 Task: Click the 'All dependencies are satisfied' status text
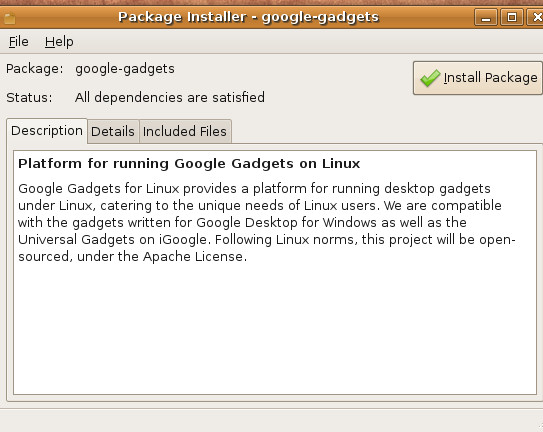pyautogui.click(x=170, y=97)
